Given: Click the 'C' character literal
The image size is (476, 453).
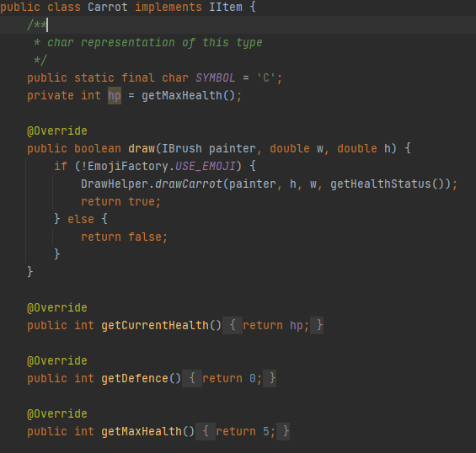Looking at the screenshot, I should point(266,78).
